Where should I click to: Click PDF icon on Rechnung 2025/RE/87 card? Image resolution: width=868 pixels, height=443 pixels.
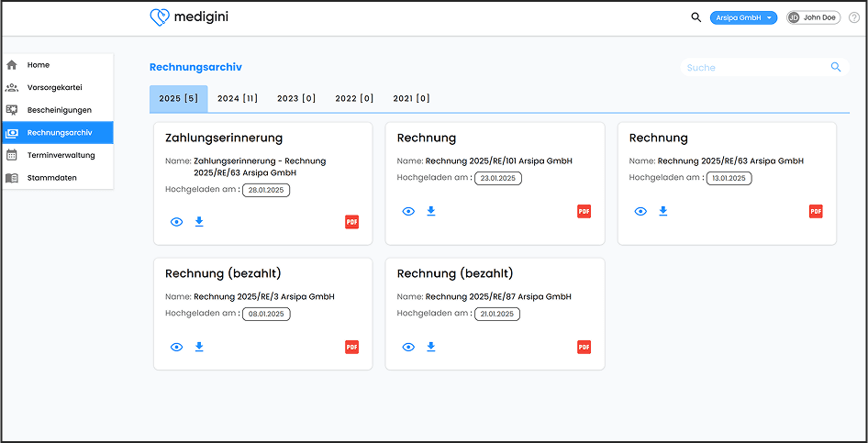584,348
